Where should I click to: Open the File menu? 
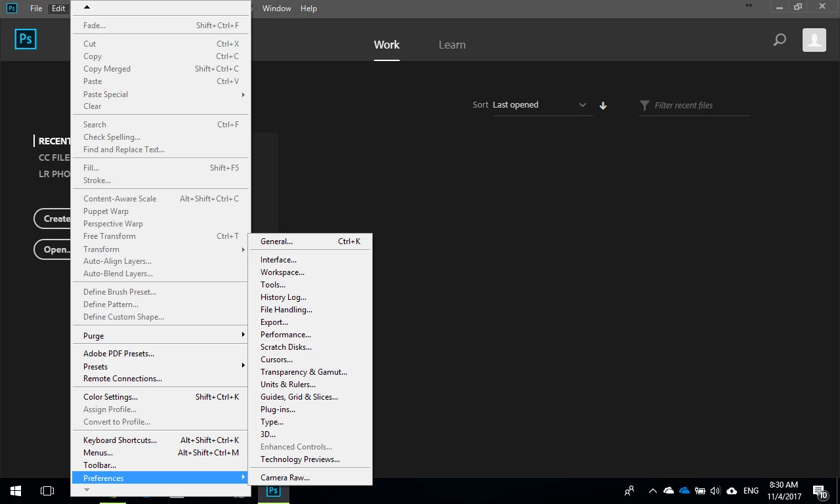pos(36,9)
